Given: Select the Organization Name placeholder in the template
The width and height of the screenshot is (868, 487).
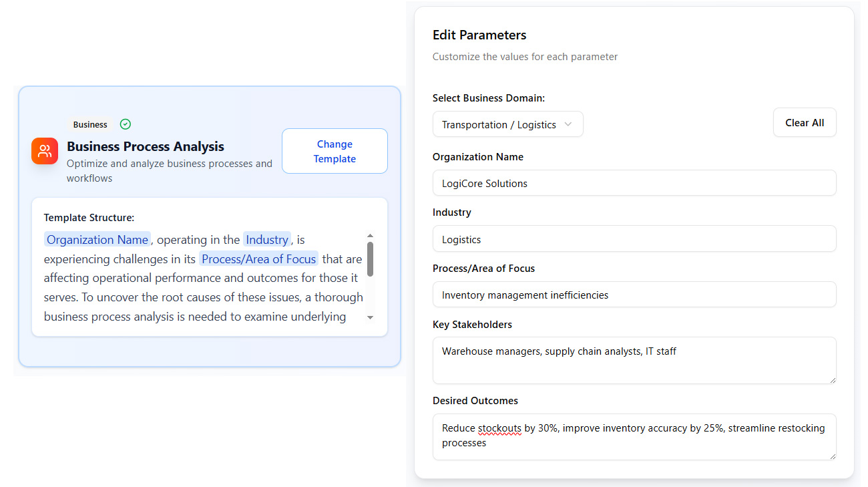Looking at the screenshot, I should pyautogui.click(x=97, y=240).
